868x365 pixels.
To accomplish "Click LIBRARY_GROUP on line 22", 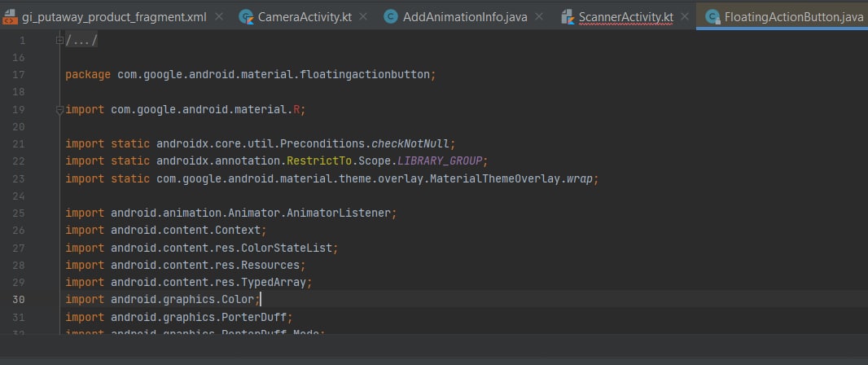I will [x=440, y=161].
